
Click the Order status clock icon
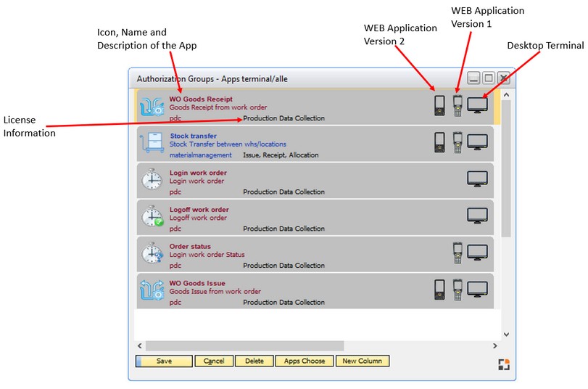pos(152,254)
